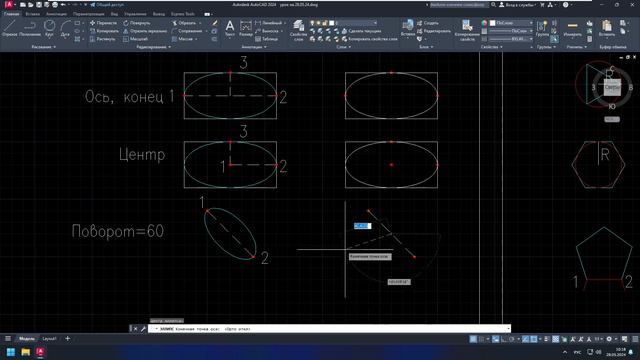Toggle dynamic input in status bar

pos(495,339)
